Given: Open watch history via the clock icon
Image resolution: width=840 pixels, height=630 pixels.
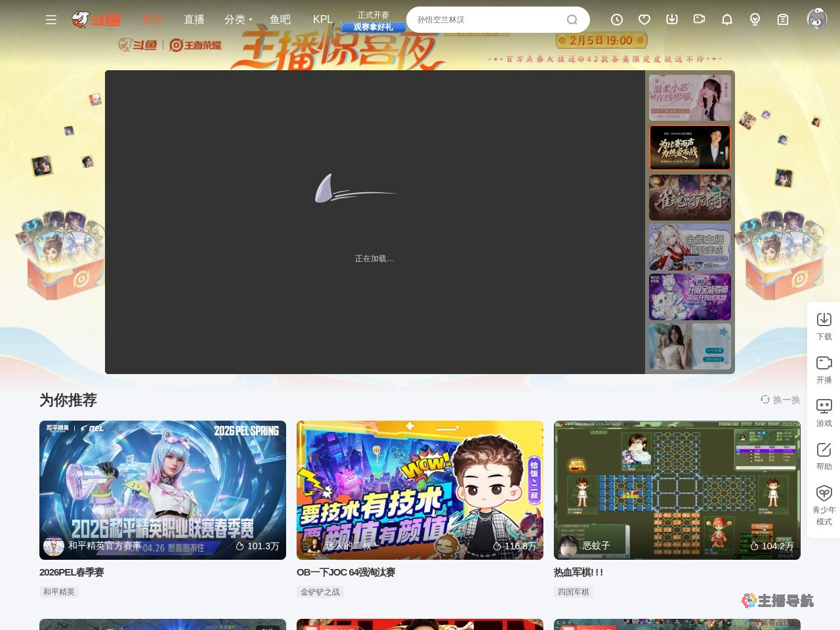Looking at the screenshot, I should tap(616, 20).
